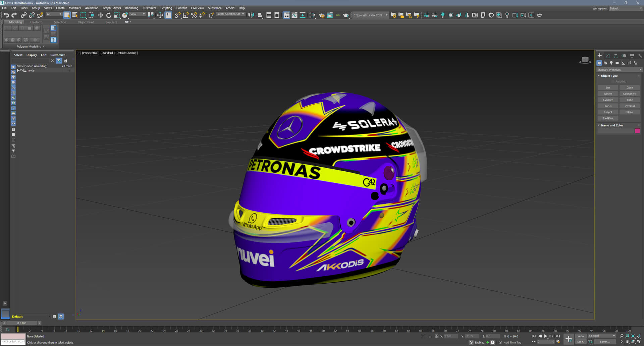Open the Utilities panel wrench icon
Screen dimensions: 644x346
pyautogui.click(x=640, y=56)
